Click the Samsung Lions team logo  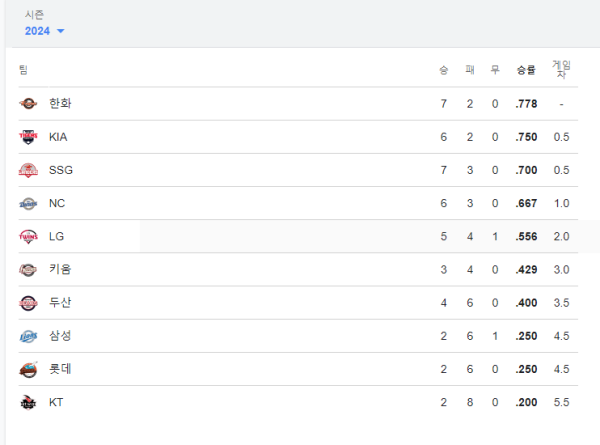28,336
